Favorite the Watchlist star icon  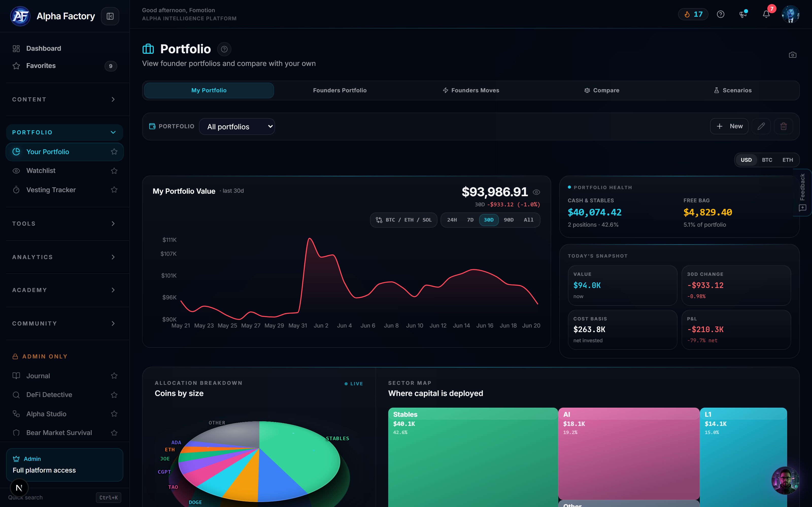pyautogui.click(x=114, y=171)
